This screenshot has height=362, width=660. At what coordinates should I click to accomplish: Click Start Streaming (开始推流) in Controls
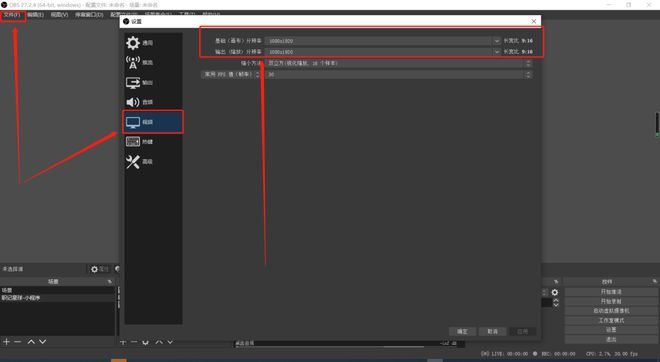611,292
